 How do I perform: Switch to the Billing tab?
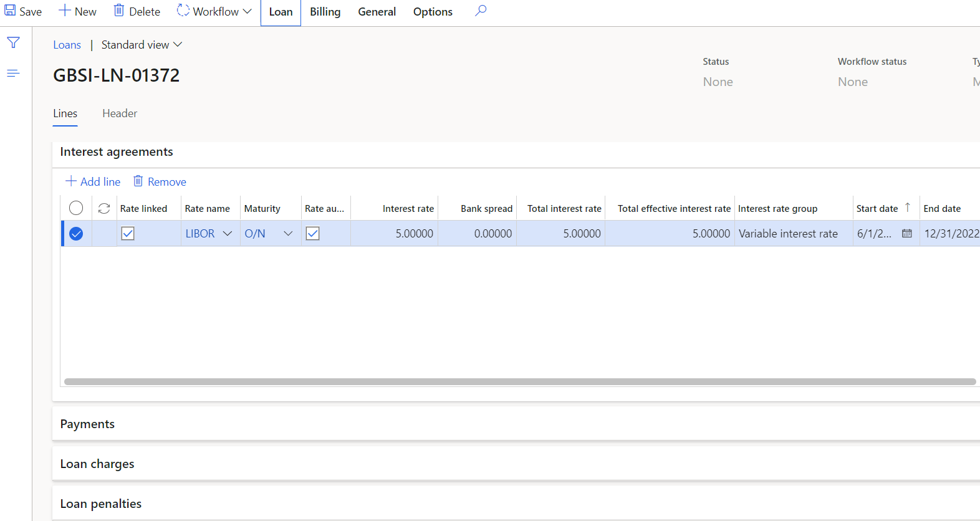[325, 12]
